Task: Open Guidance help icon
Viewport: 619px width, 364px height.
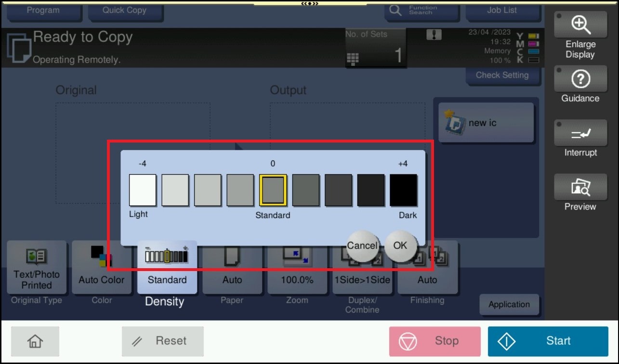Action: [x=580, y=79]
